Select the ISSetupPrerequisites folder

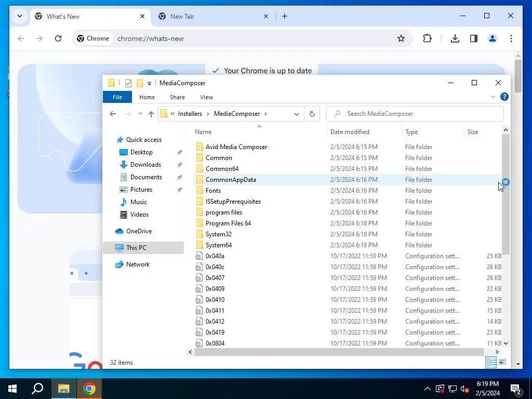pyautogui.click(x=233, y=202)
